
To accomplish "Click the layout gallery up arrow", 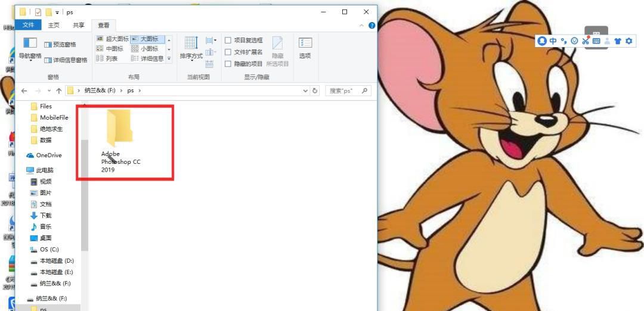I will pos(169,40).
